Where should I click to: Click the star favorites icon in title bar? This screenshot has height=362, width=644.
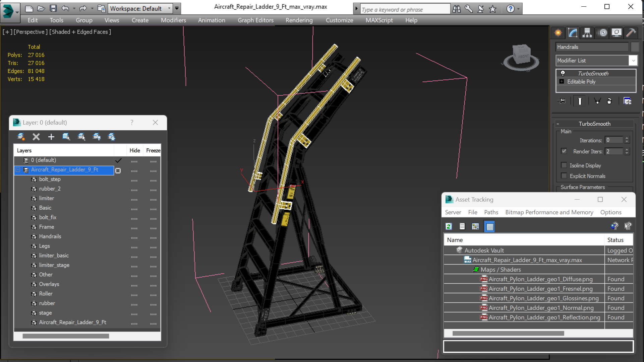point(492,9)
